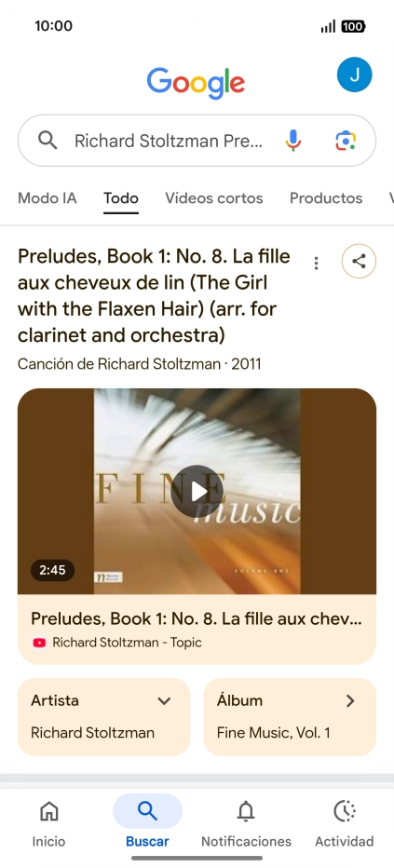Screen dimensions: 394x868
Task: Tap the magnifier icon in search box
Action: click(48, 141)
